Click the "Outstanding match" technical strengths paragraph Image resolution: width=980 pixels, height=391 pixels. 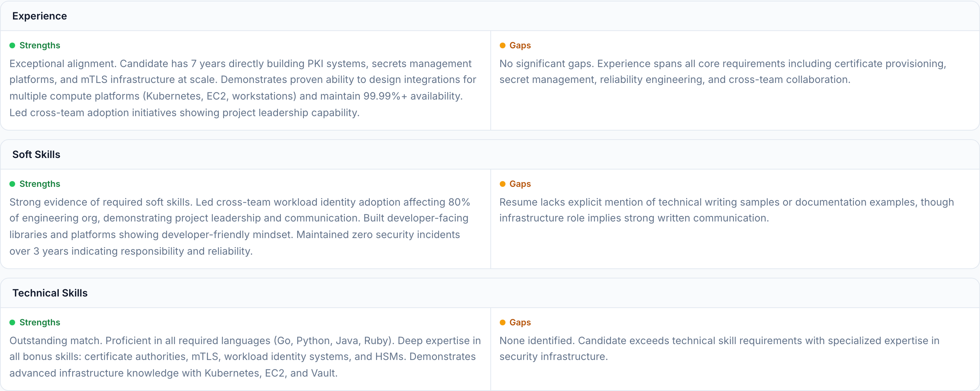click(244, 357)
